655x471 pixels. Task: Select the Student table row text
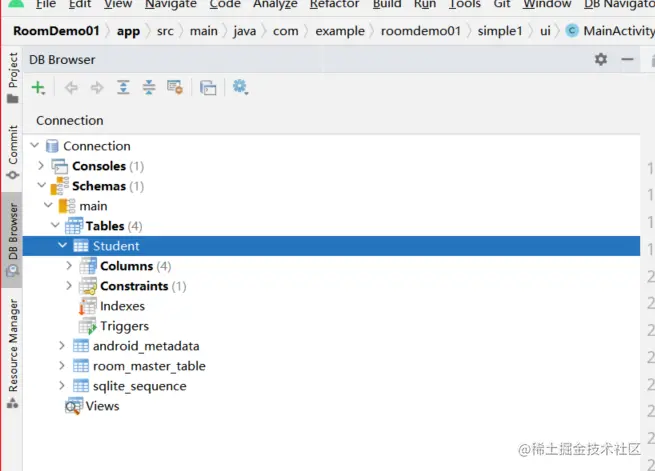coord(116,246)
